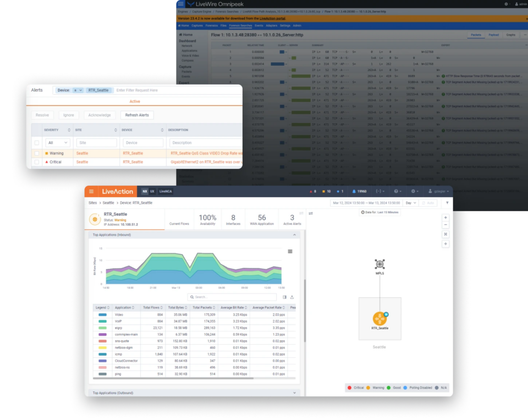Tick the Warning alert row checkbox
The height and width of the screenshot is (420, 528).
coord(37,153)
